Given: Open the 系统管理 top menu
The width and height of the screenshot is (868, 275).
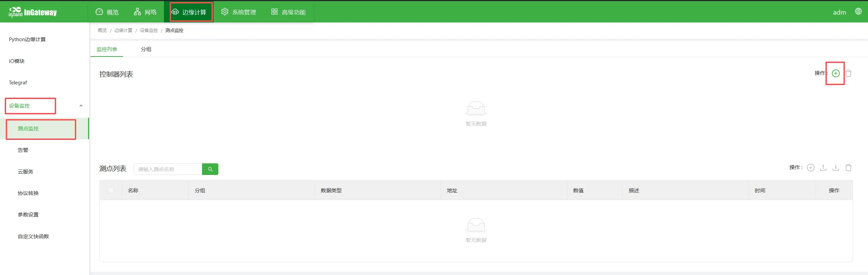Looking at the screenshot, I should click(238, 12).
